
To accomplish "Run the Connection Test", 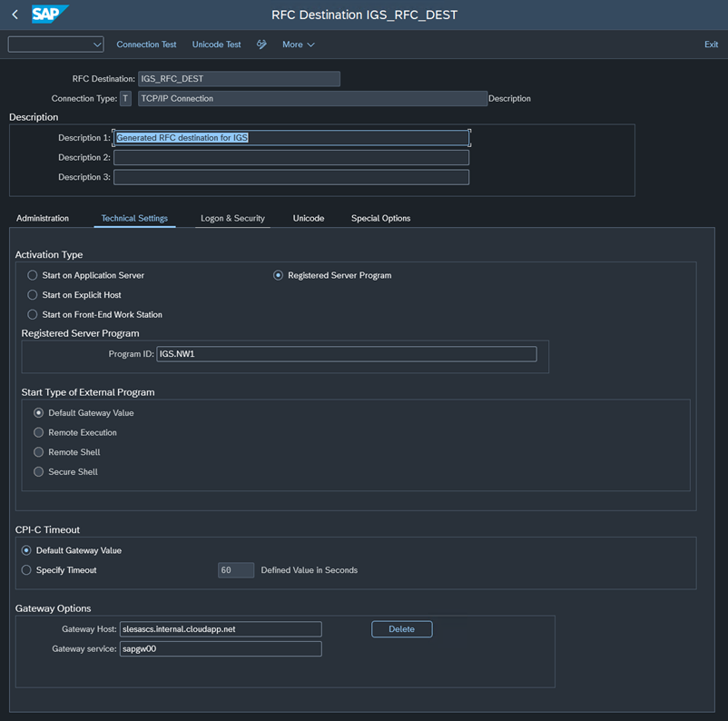I will pos(146,44).
